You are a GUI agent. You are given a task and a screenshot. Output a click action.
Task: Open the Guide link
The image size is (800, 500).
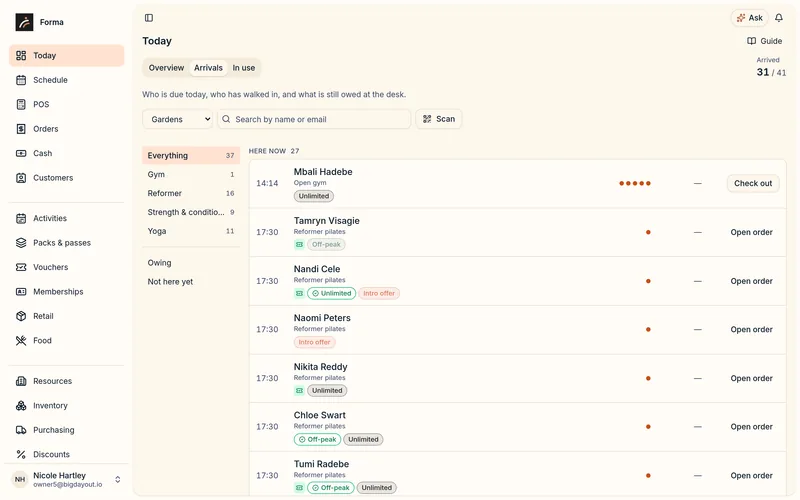(x=764, y=41)
